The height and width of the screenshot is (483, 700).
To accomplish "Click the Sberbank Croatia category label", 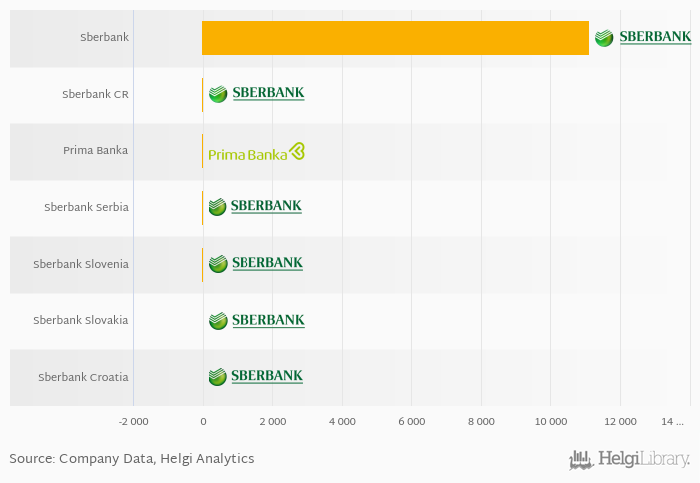I will (83, 377).
